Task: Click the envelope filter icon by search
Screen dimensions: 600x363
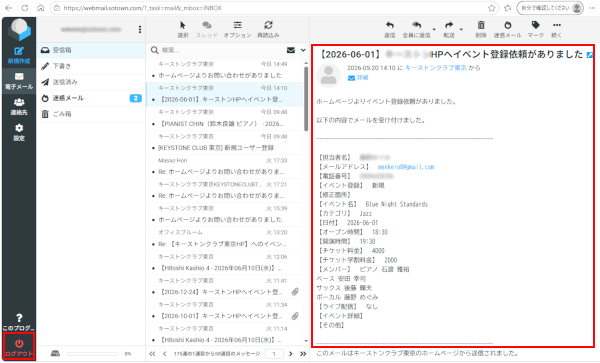Action: (291, 50)
